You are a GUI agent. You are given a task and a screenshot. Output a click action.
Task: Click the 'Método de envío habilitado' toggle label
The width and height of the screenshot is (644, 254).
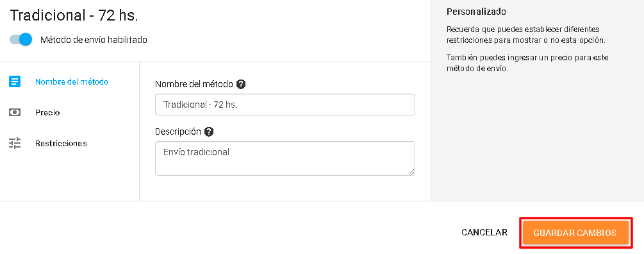pos(94,40)
